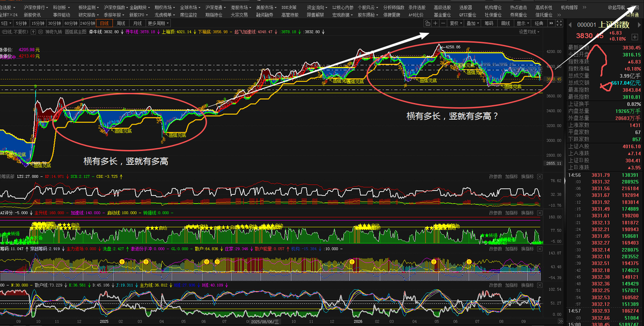Click the lock icon in chart toolbar

[427, 23]
